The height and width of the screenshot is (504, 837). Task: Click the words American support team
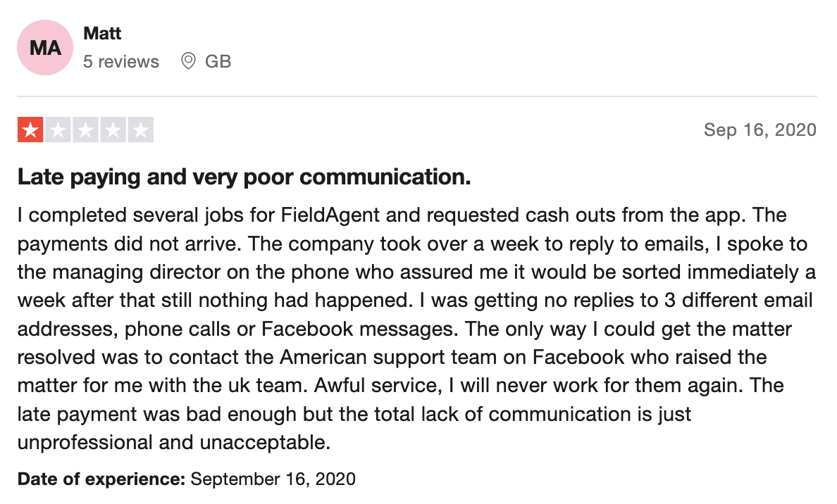click(388, 357)
